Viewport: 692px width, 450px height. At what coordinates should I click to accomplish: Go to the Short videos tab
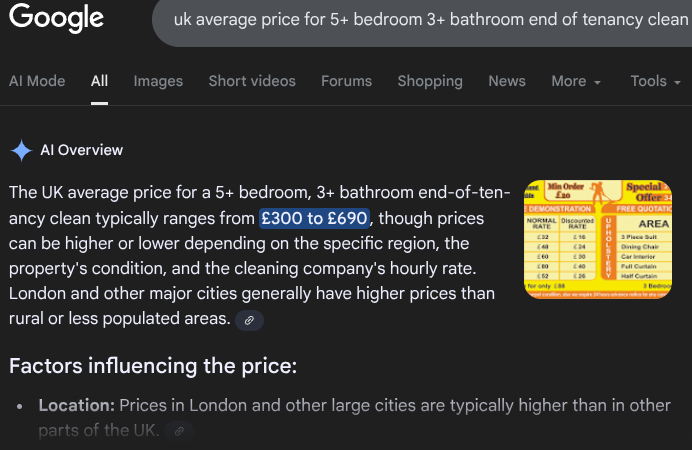point(252,81)
